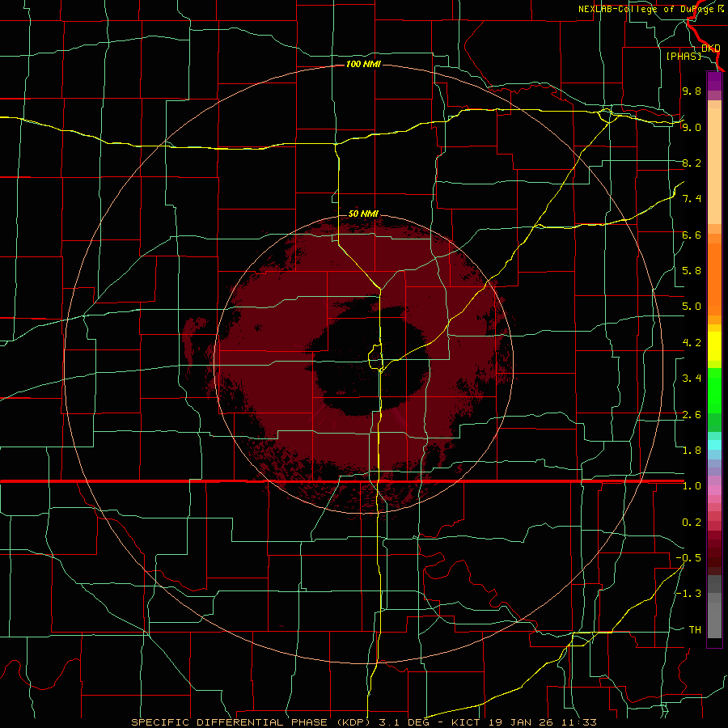Click the '50 NMI' range ring label

363,214
